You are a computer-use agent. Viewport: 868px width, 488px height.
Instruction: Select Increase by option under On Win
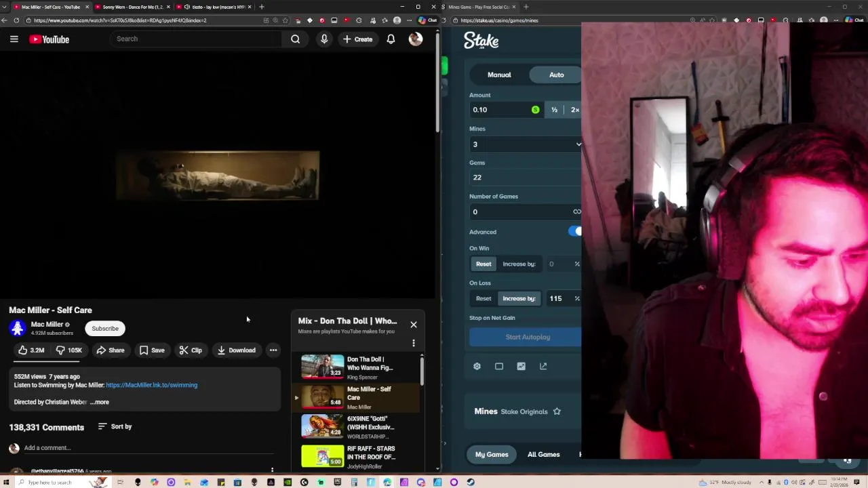click(519, 264)
